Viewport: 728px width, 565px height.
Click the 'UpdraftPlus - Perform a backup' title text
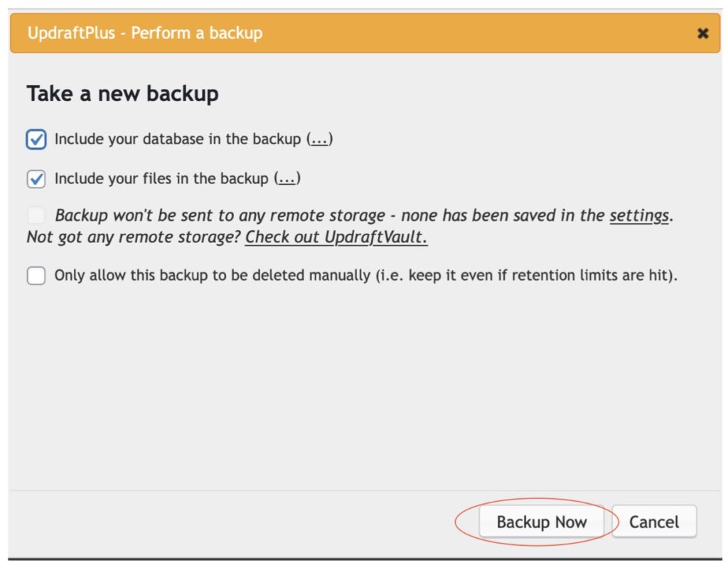[x=145, y=33]
